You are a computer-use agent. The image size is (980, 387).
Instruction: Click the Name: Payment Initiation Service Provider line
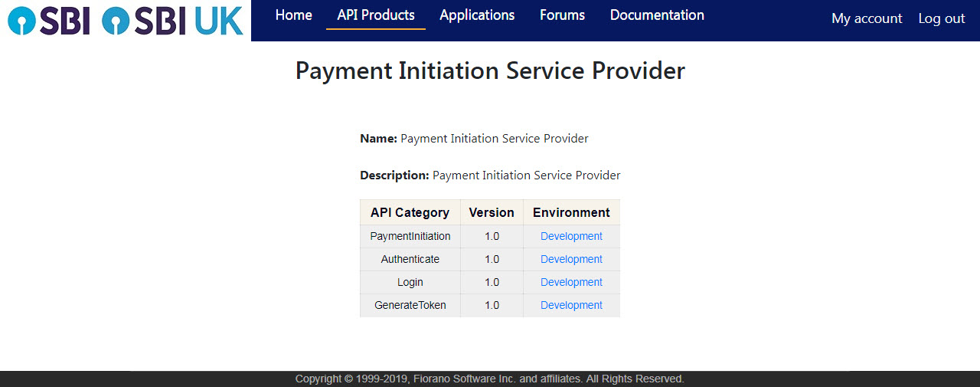474,139
